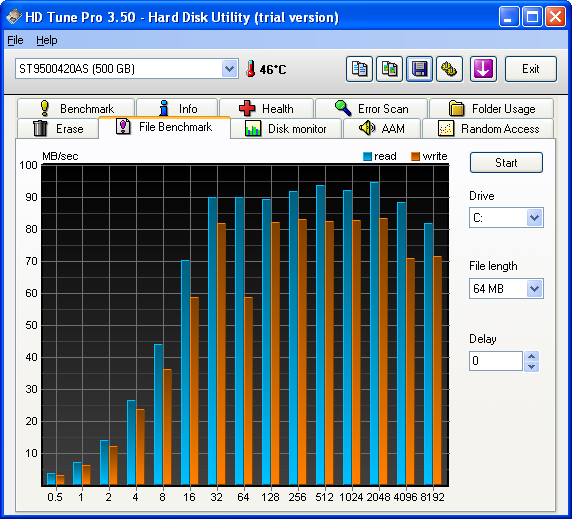Screen dimensions: 572x519
Task: Click the Folder Usage folder icon
Action: [456, 108]
